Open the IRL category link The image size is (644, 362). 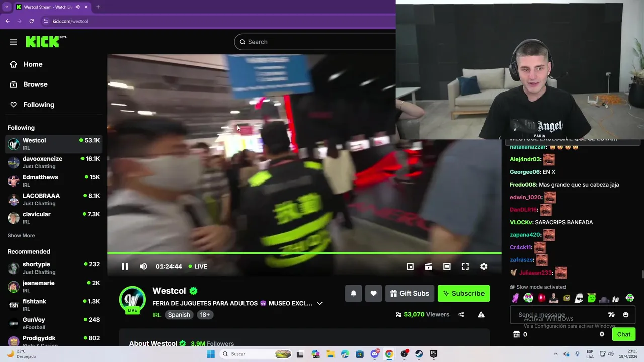tap(156, 315)
